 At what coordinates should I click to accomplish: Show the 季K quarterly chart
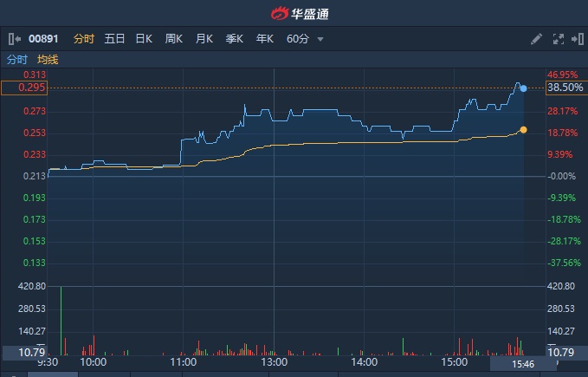[x=235, y=39]
